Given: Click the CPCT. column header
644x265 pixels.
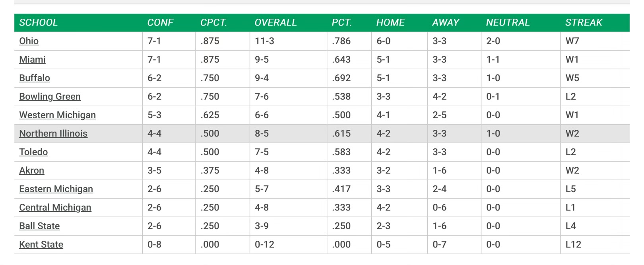Looking at the screenshot, I should [213, 23].
